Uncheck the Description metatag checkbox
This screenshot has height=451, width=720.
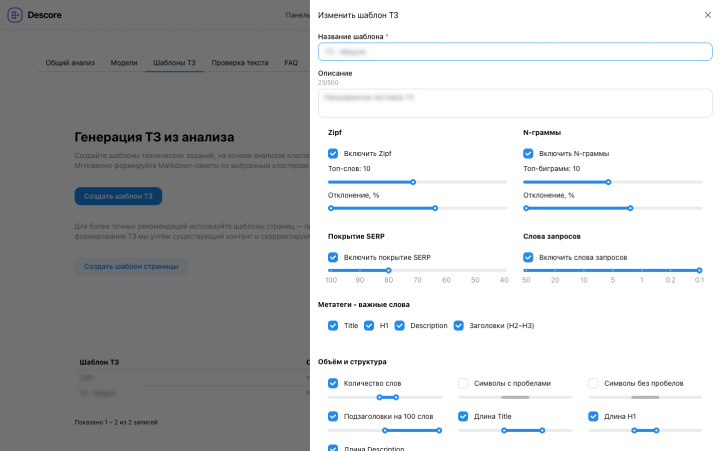click(399, 326)
